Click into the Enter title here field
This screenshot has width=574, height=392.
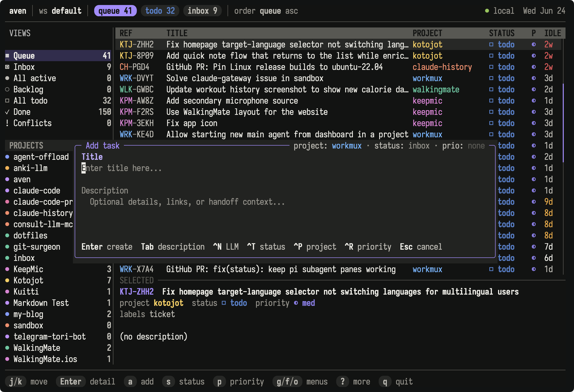[x=285, y=168]
